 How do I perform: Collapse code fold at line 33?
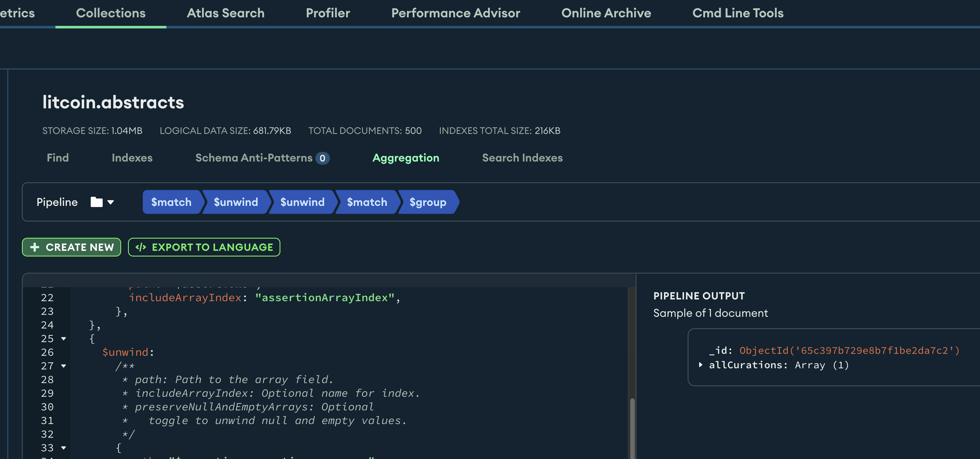pos(63,448)
